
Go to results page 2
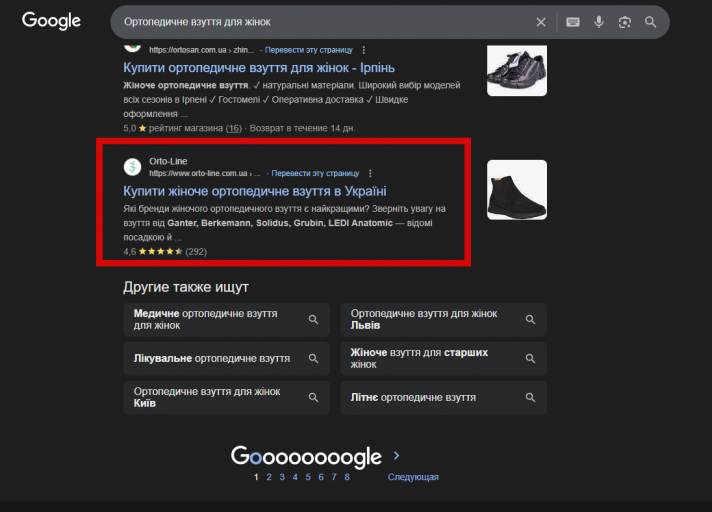click(x=269, y=477)
